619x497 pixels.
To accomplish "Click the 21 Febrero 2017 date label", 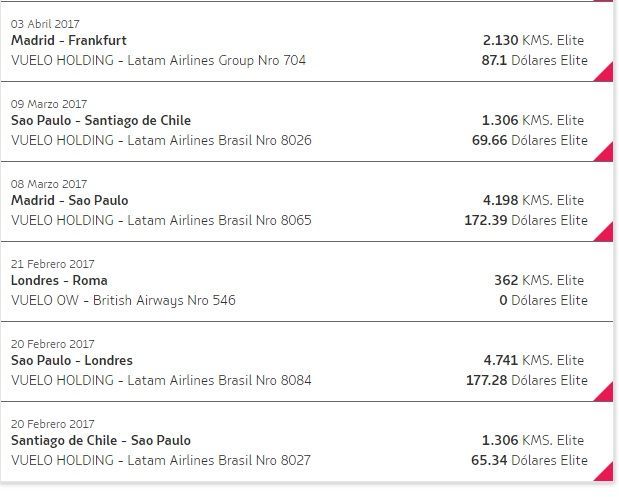I will [x=51, y=264].
